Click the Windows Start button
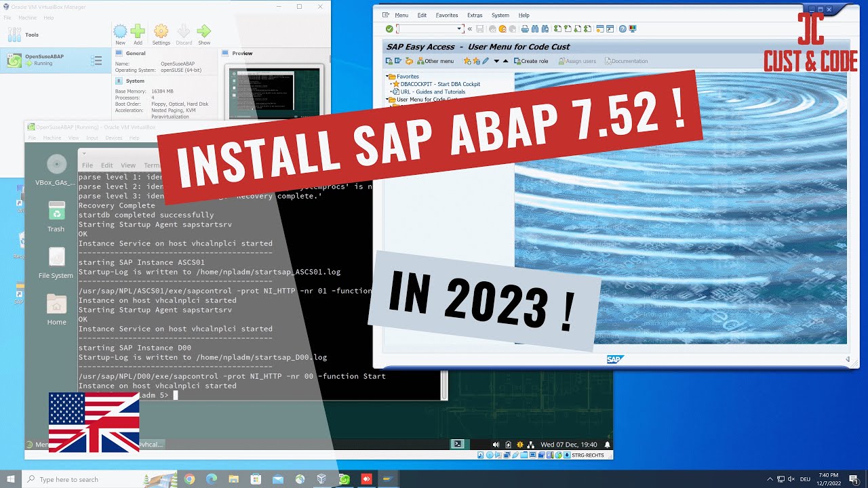 coord(11,479)
